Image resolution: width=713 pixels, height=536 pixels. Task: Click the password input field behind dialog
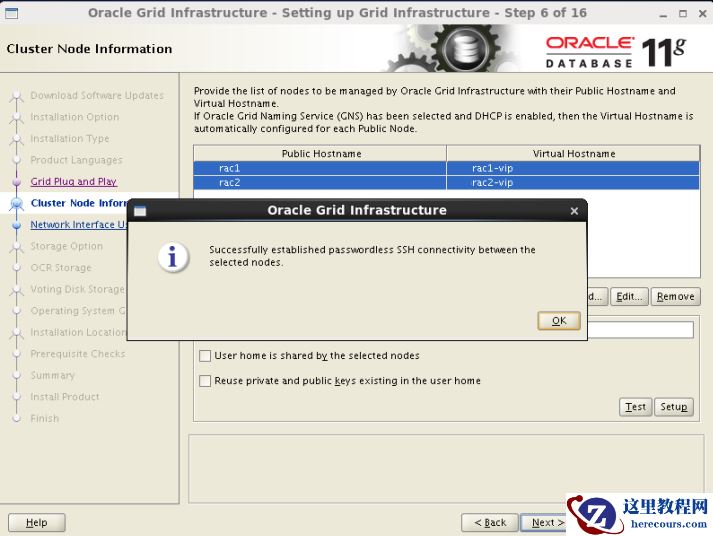pos(640,330)
